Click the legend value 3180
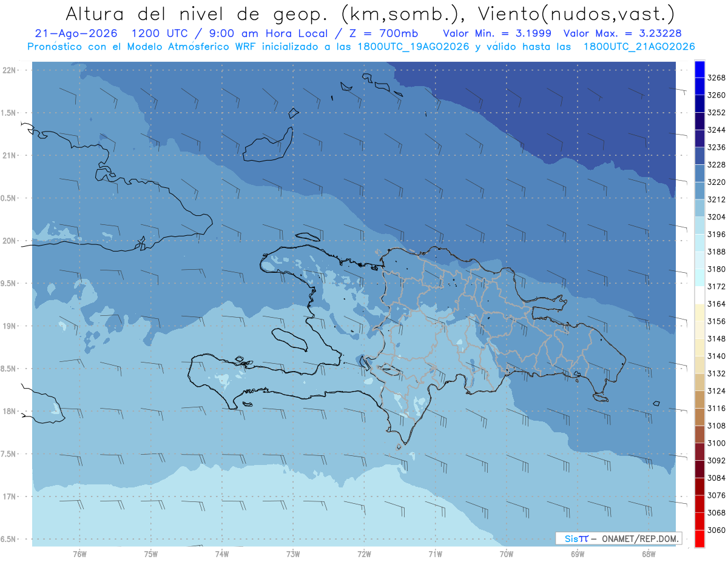Viewport: 728px width, 562px height. 716,269
